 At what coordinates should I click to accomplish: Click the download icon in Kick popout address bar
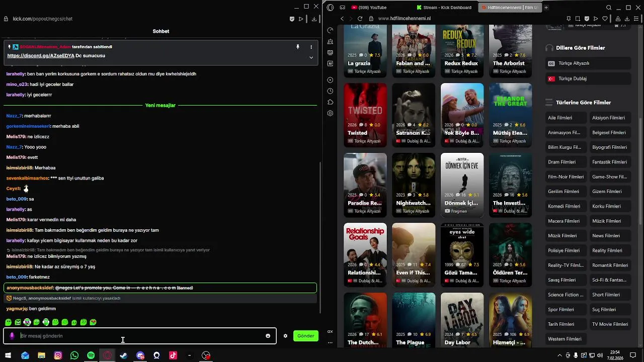[x=314, y=19]
